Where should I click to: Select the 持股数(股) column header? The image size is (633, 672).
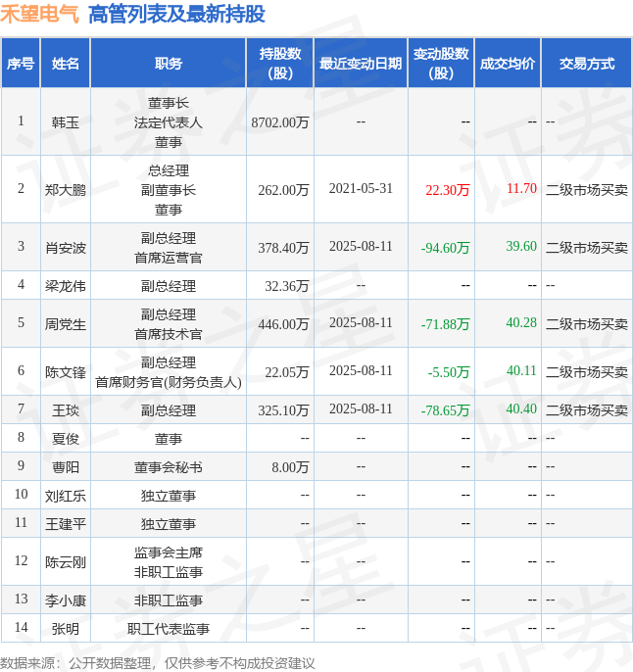(280, 64)
